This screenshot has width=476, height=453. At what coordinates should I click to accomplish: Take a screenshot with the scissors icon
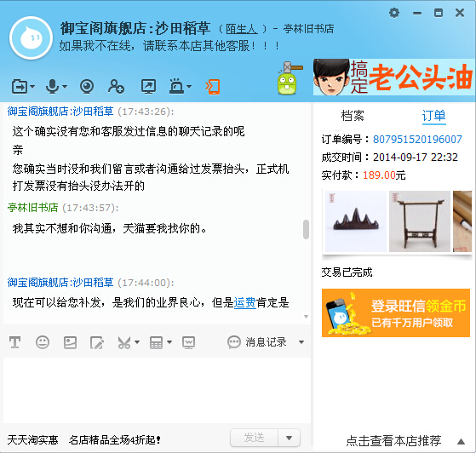click(124, 342)
